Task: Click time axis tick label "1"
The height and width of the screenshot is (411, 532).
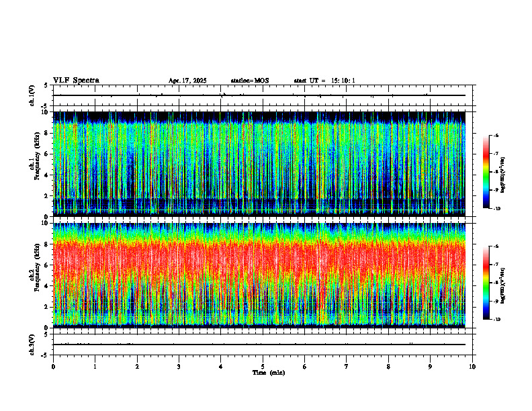Action: (x=95, y=367)
